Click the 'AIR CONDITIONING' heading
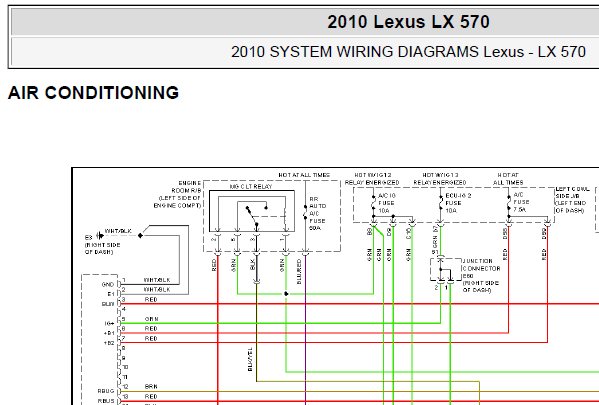The width and height of the screenshot is (599, 405). pos(93,93)
